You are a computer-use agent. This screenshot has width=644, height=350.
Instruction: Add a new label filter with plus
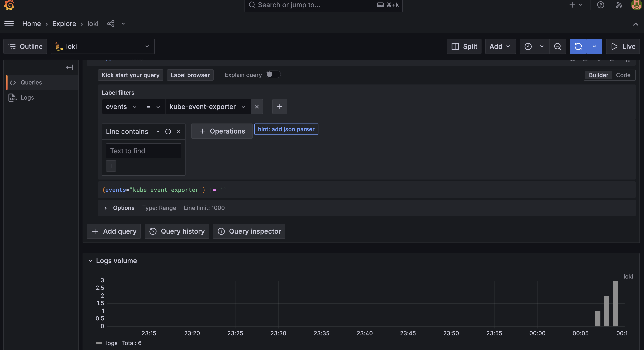pyautogui.click(x=280, y=107)
